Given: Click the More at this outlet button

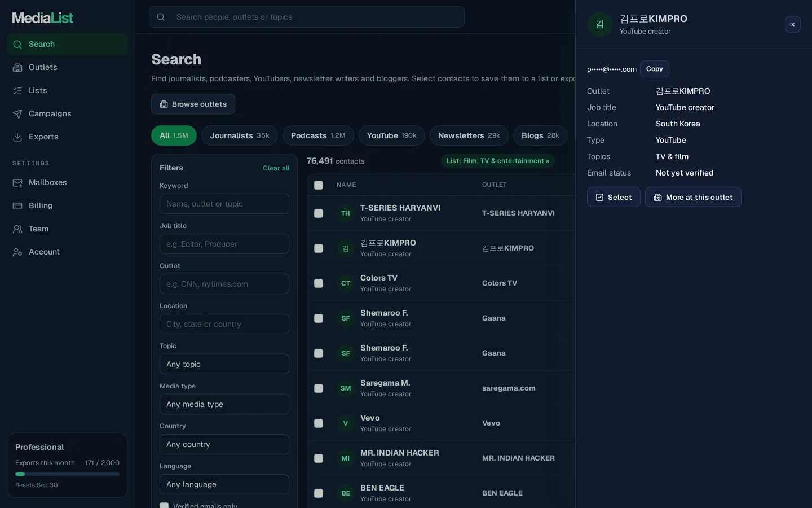Looking at the screenshot, I should click(x=693, y=197).
